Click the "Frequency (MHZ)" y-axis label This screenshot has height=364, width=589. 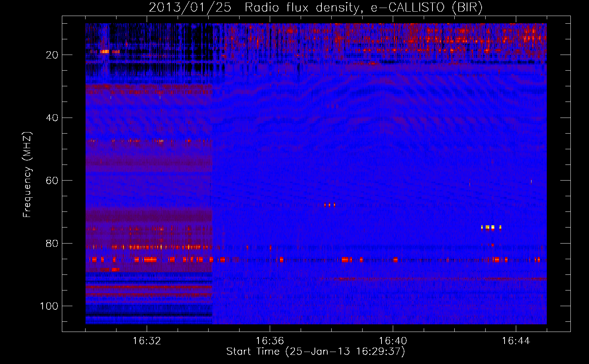click(28, 175)
